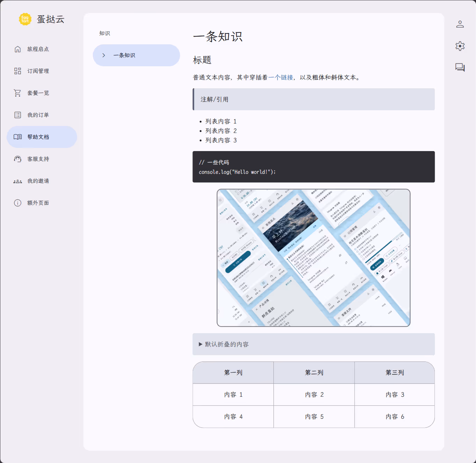Click the home icon beside 旅程启点
Image resolution: width=476 pixels, height=463 pixels.
(17, 49)
